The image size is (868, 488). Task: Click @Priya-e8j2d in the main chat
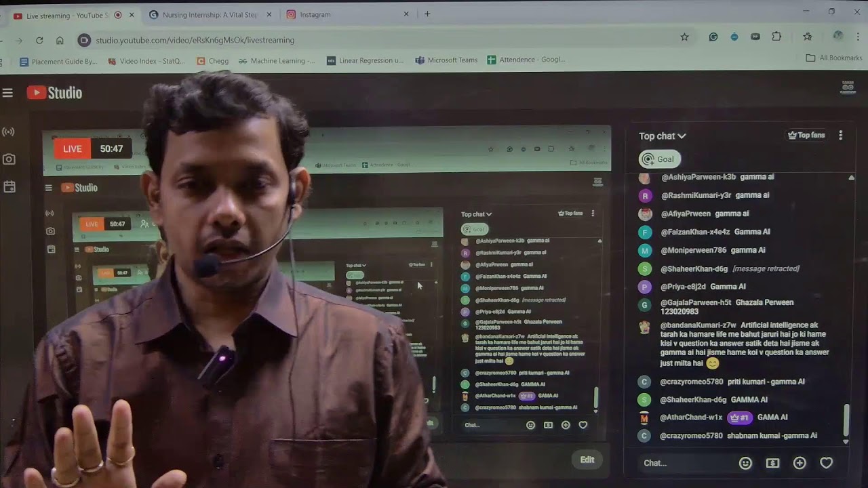click(x=683, y=287)
